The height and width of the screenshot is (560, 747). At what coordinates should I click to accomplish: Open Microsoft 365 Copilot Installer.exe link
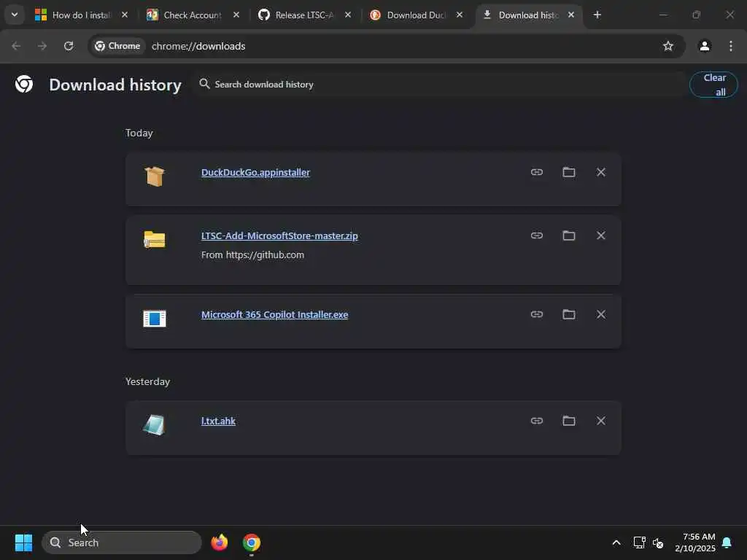275,315
